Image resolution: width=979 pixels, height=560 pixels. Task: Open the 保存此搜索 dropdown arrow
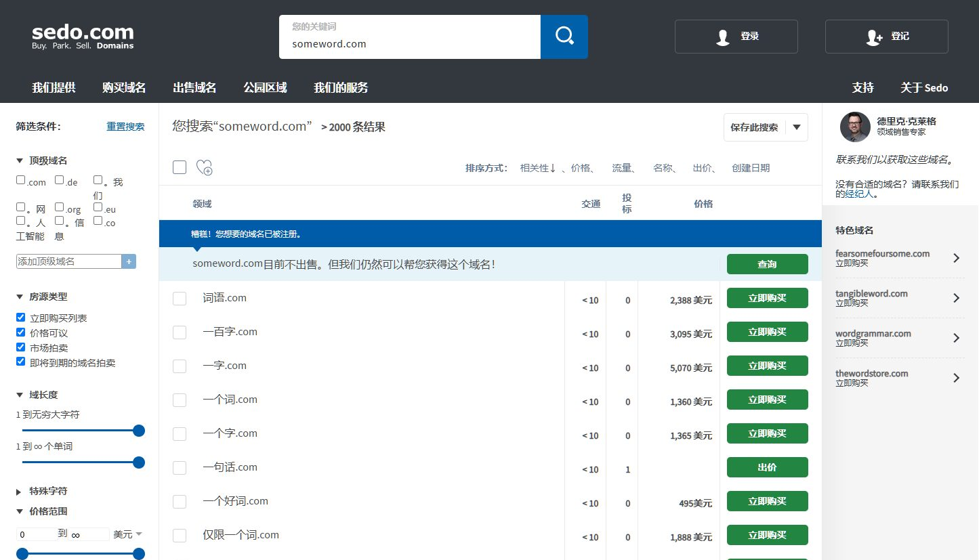797,127
